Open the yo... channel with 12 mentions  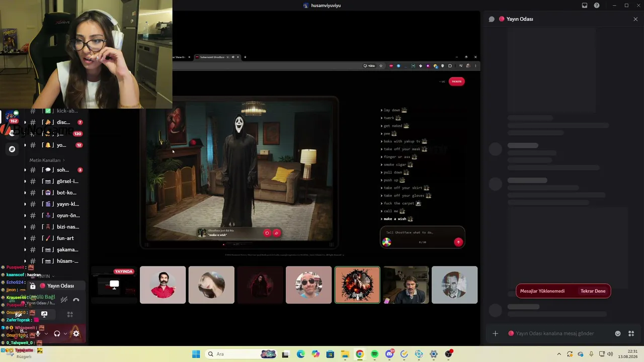click(54, 145)
